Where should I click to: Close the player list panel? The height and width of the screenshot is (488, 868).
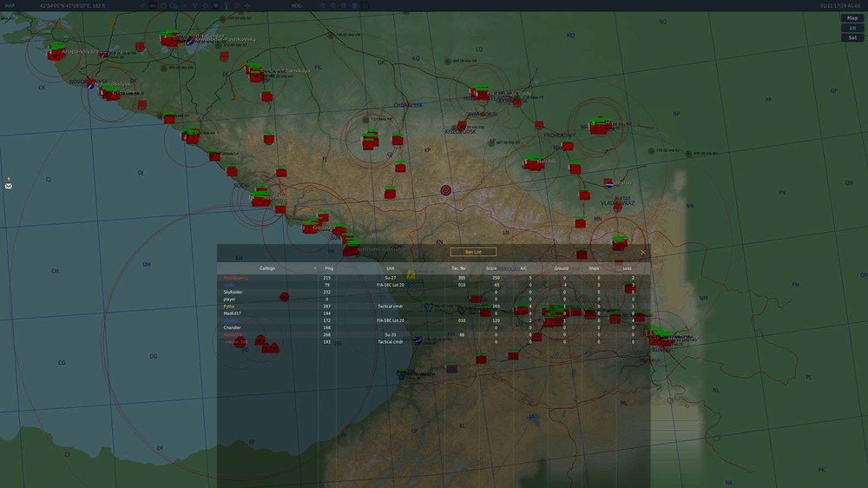tap(643, 252)
